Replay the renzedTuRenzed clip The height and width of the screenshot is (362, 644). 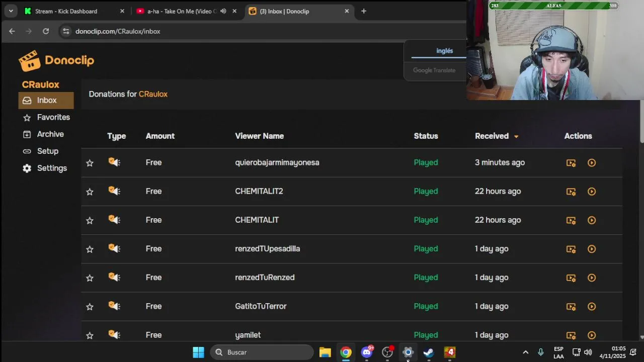[x=592, y=277]
